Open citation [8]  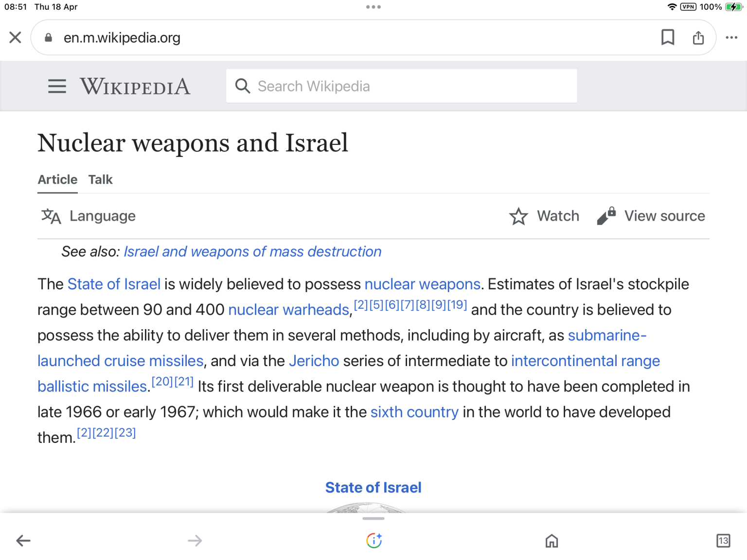click(x=423, y=305)
